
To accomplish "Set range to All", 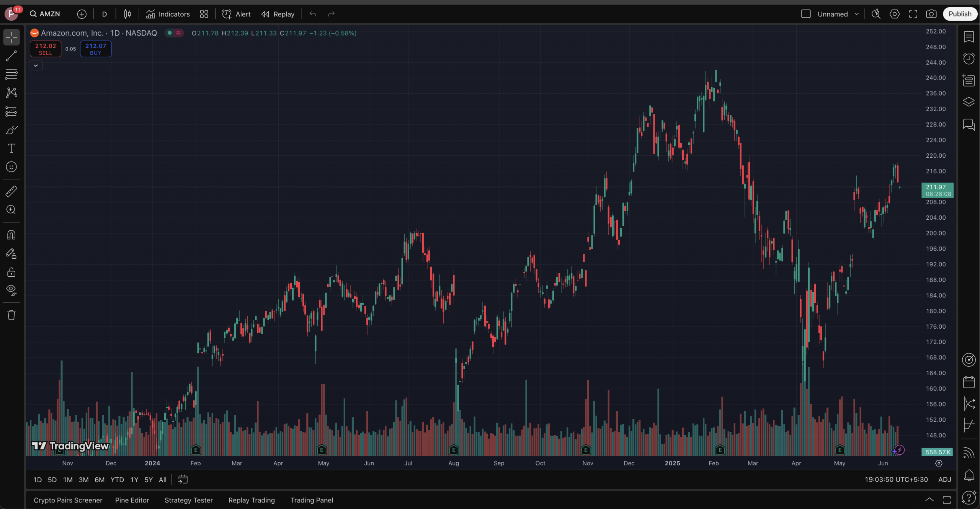I will (163, 480).
